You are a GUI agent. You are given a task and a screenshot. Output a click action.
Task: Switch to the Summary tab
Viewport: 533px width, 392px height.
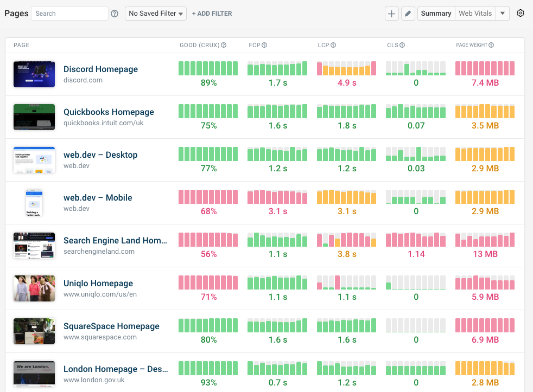click(x=436, y=13)
